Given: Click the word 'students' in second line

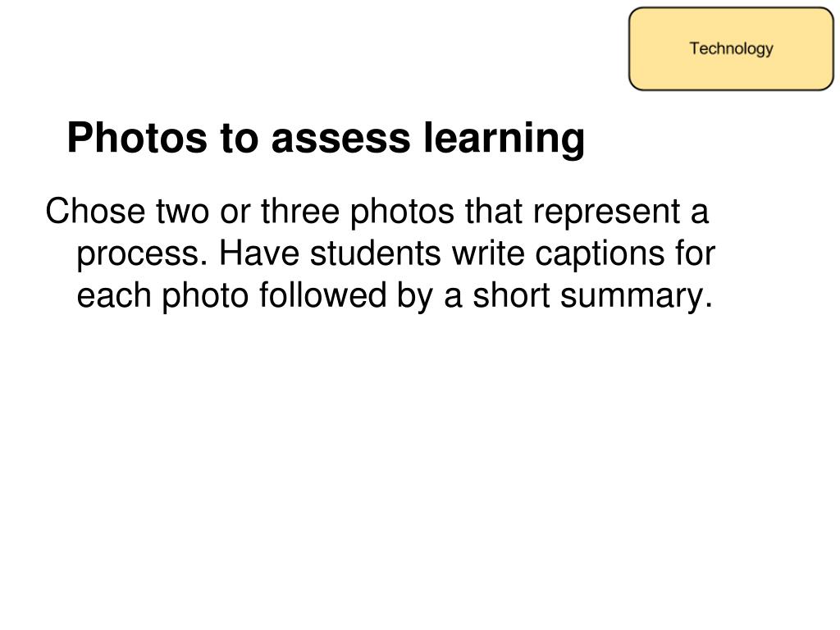Looking at the screenshot, I should pos(376,253).
